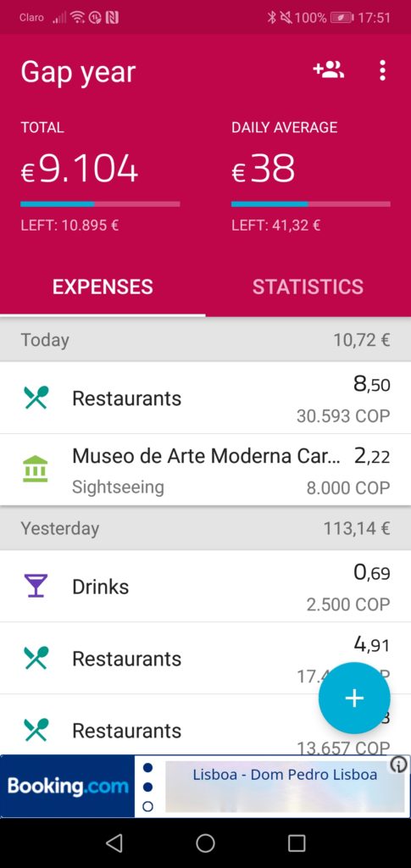This screenshot has width=411, height=868.
Task: Tap the Gap year trip title
Action: coord(78,72)
